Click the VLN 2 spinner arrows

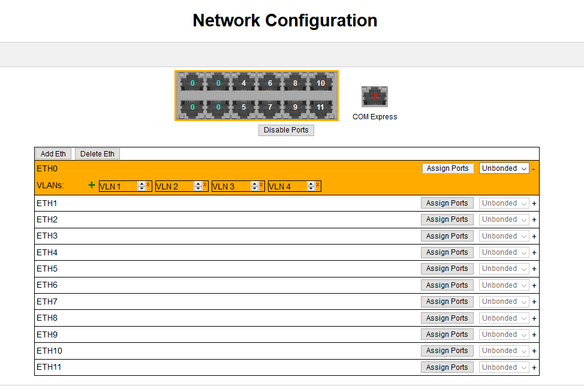click(x=198, y=186)
